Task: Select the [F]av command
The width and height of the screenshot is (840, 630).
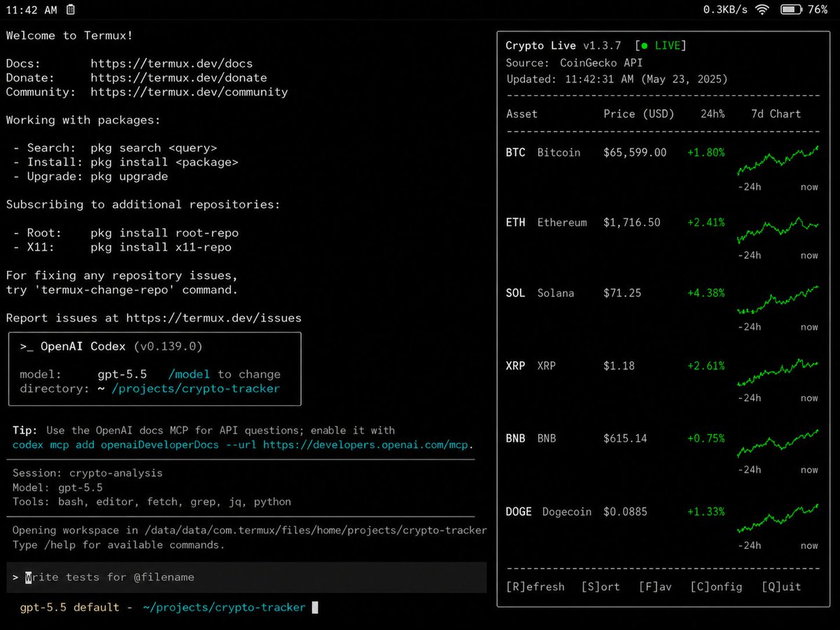Action: (x=655, y=587)
